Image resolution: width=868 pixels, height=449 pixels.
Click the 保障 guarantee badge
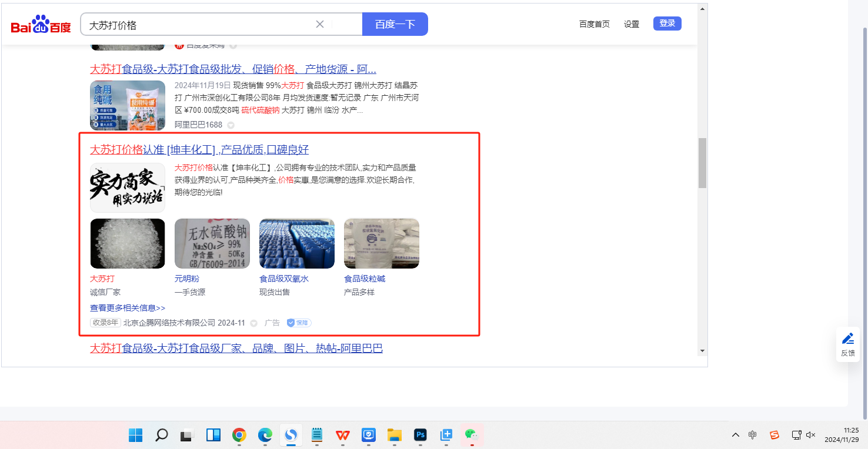pyautogui.click(x=299, y=323)
